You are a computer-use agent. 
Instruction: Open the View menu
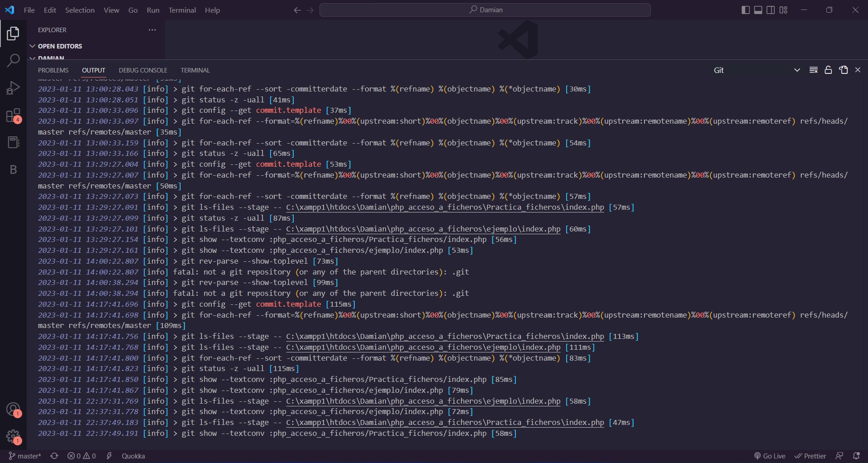[x=111, y=10]
